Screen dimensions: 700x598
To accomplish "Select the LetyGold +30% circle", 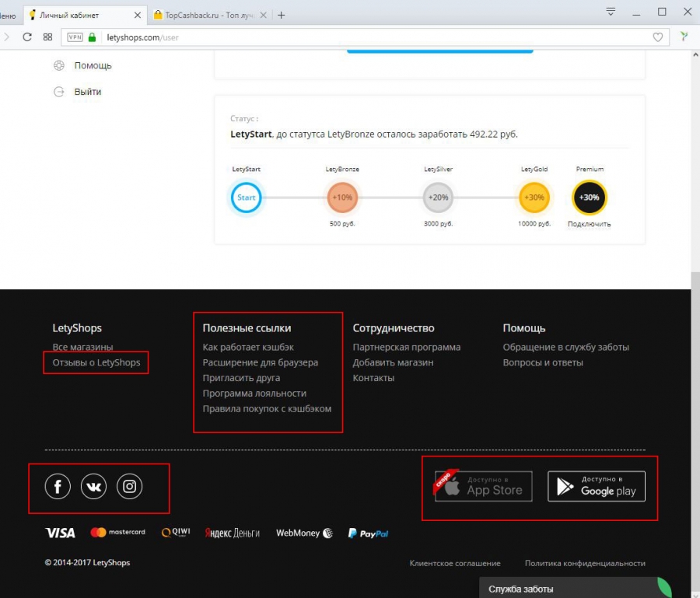I will 534,198.
